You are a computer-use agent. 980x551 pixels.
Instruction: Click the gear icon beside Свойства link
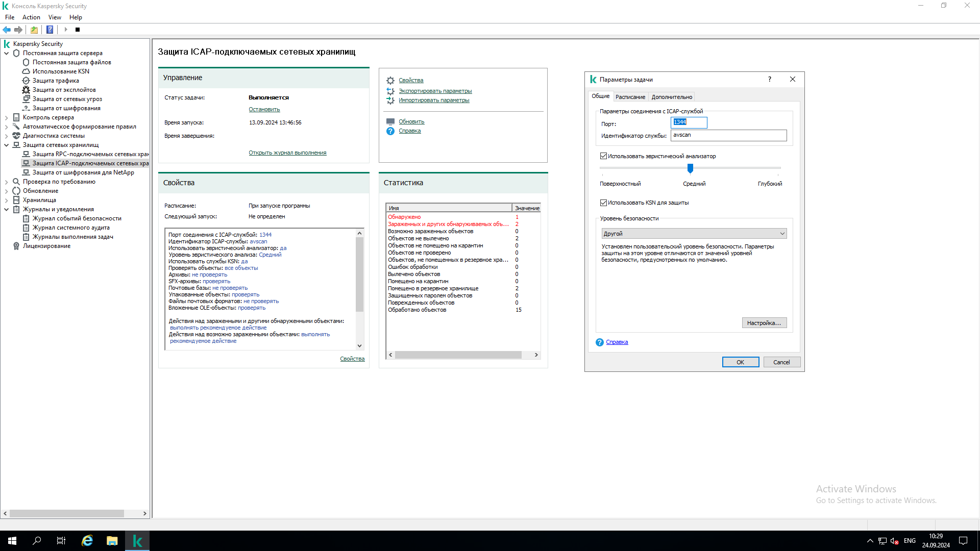coord(390,81)
